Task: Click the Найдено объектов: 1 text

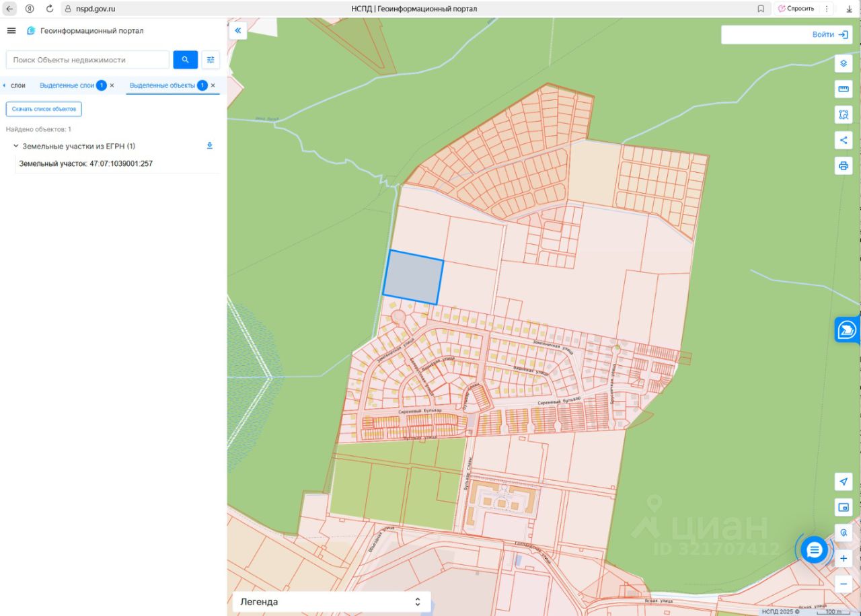Action: click(x=38, y=129)
